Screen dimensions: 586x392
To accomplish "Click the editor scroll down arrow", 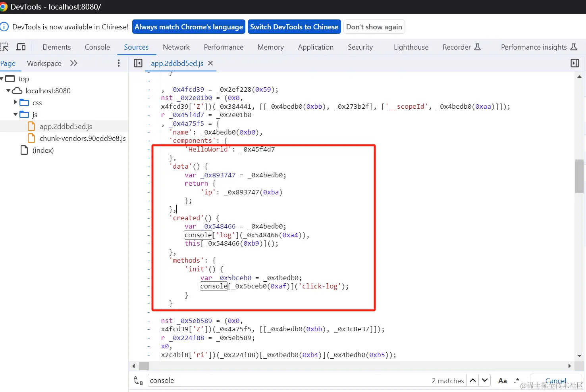I will coord(579,356).
